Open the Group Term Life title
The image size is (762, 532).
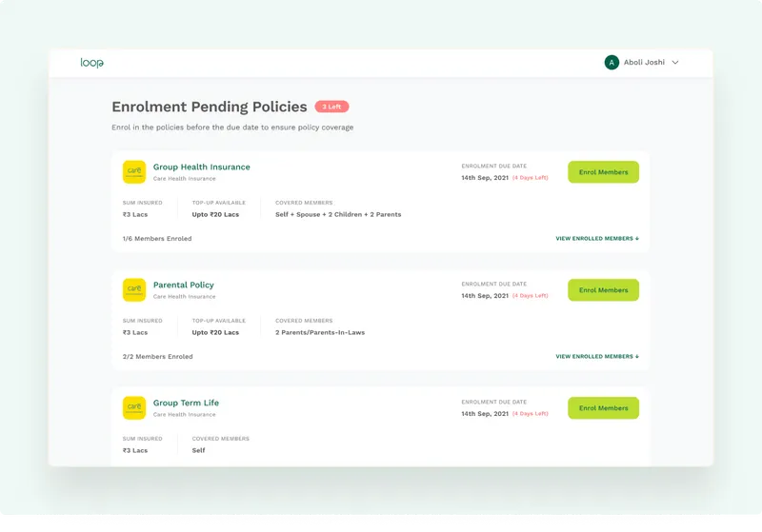tap(186, 403)
